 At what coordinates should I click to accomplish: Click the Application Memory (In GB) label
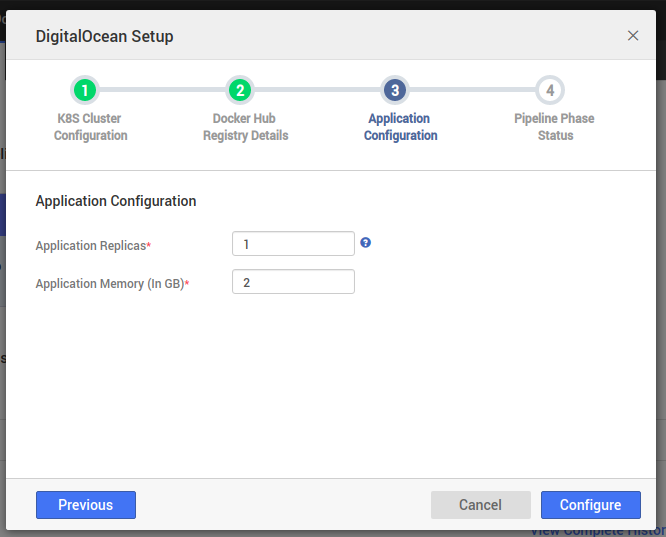[x=111, y=284]
